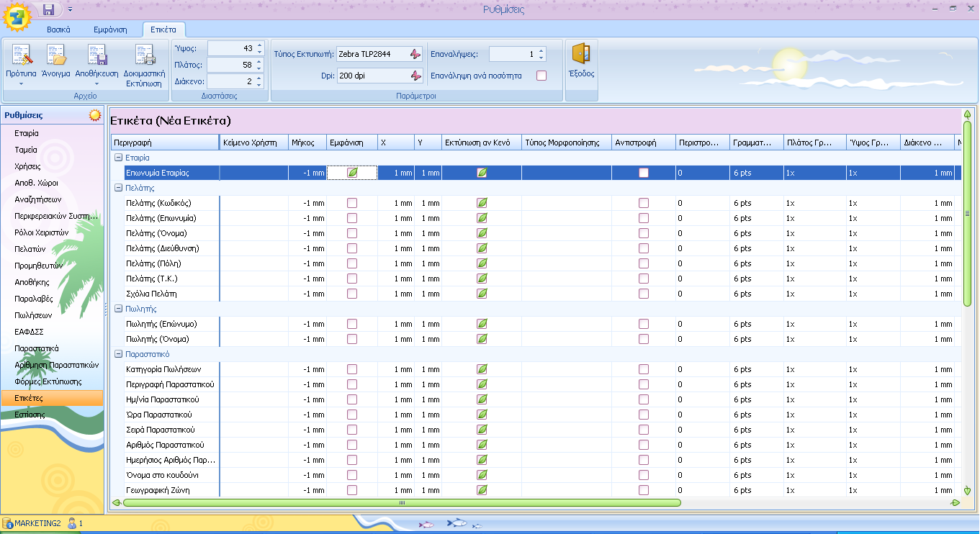Collapse the Εταιρία group
This screenshot has height=534, width=980.
tap(118, 157)
